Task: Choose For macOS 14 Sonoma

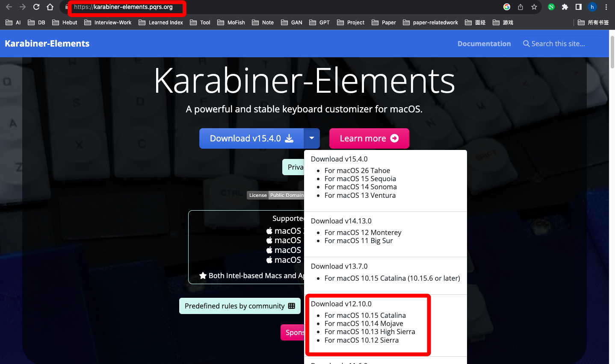Action: point(361,187)
